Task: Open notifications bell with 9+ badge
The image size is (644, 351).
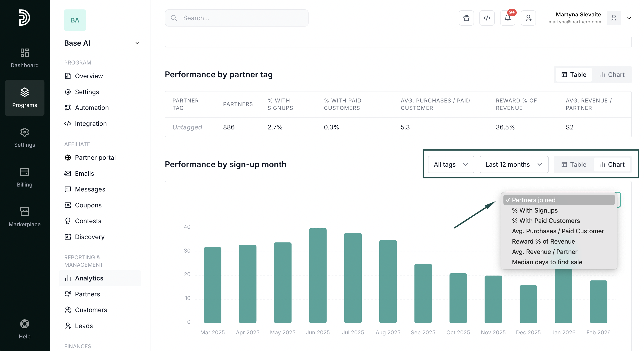Action: point(507,18)
